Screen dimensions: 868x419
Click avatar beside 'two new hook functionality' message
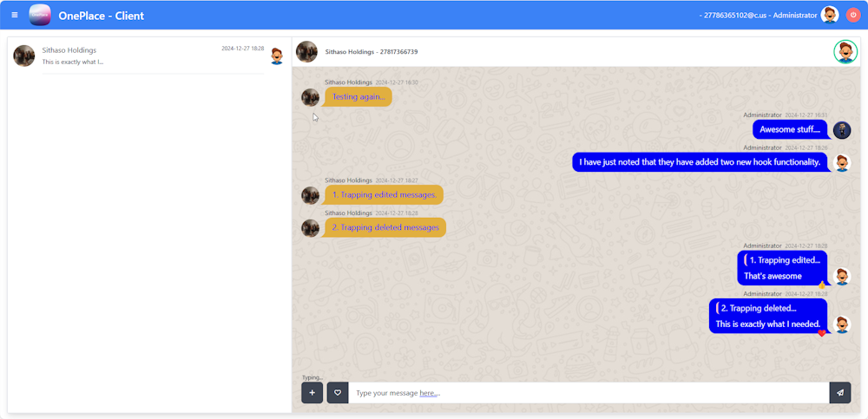[842, 163]
